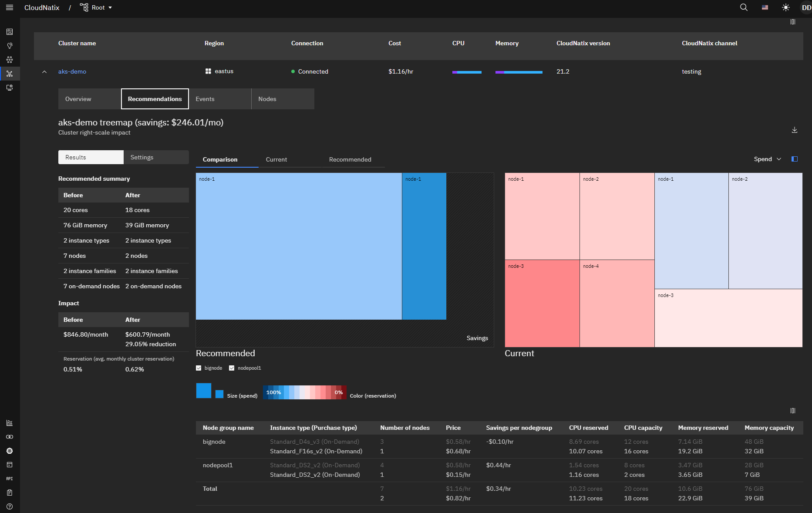Select the Recommended treemap view tab

tap(350, 159)
